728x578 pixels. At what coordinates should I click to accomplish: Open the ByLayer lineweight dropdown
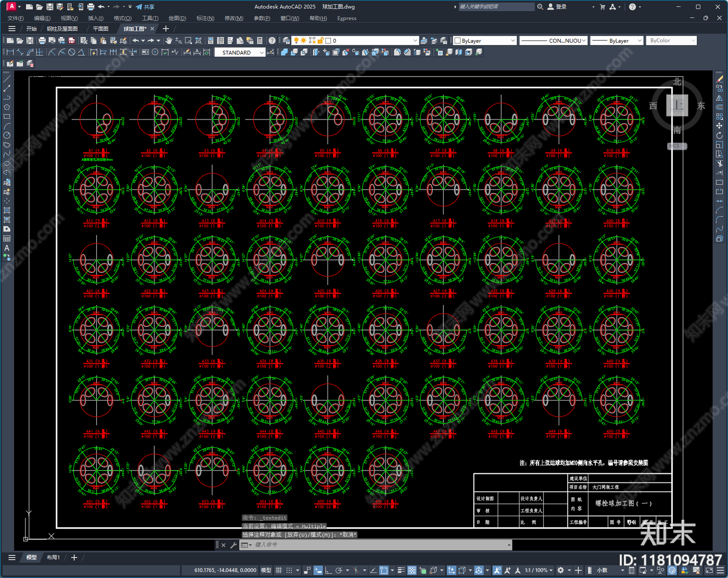[617, 41]
